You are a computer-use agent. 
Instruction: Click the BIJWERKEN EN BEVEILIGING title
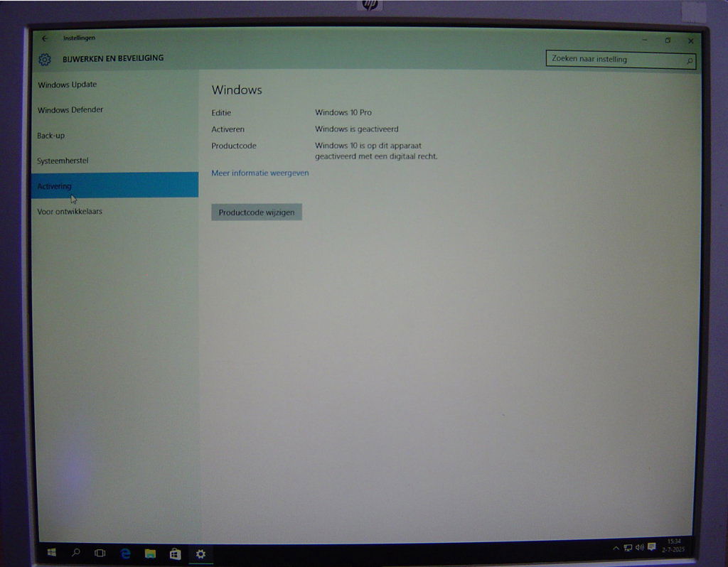113,58
